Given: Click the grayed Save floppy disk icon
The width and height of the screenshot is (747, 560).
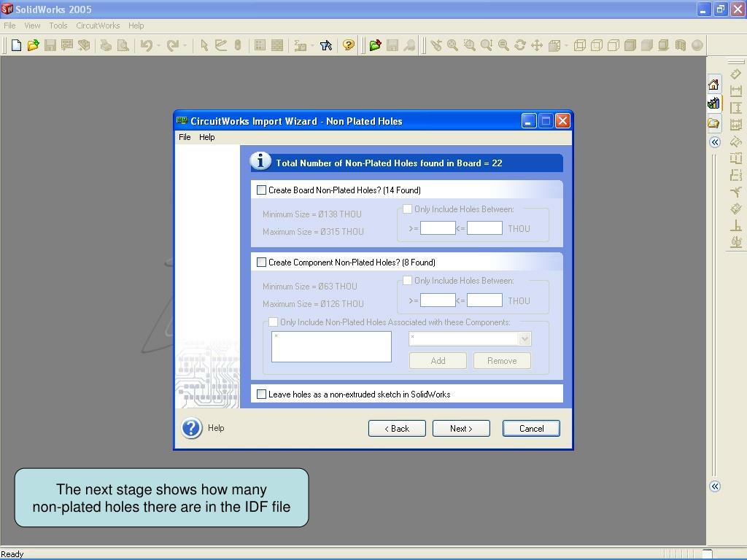Looking at the screenshot, I should pyautogui.click(x=50, y=45).
